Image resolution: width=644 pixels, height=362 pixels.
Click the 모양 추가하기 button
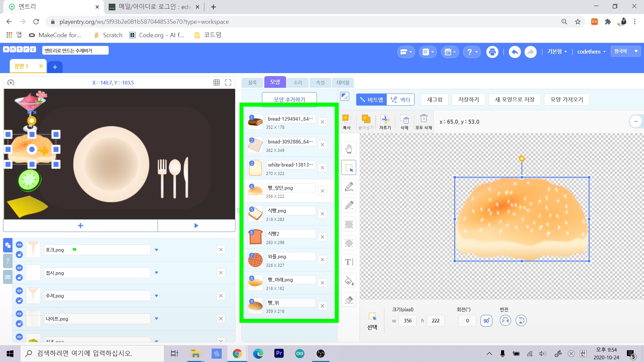pos(289,99)
